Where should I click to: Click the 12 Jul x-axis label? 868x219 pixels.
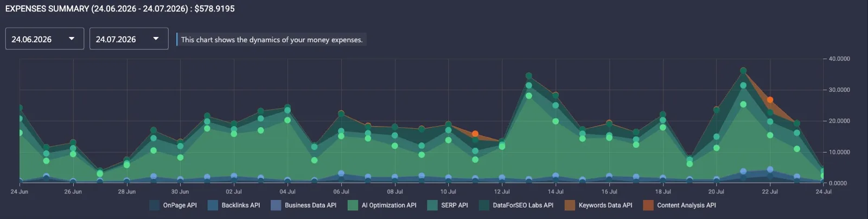(502, 192)
